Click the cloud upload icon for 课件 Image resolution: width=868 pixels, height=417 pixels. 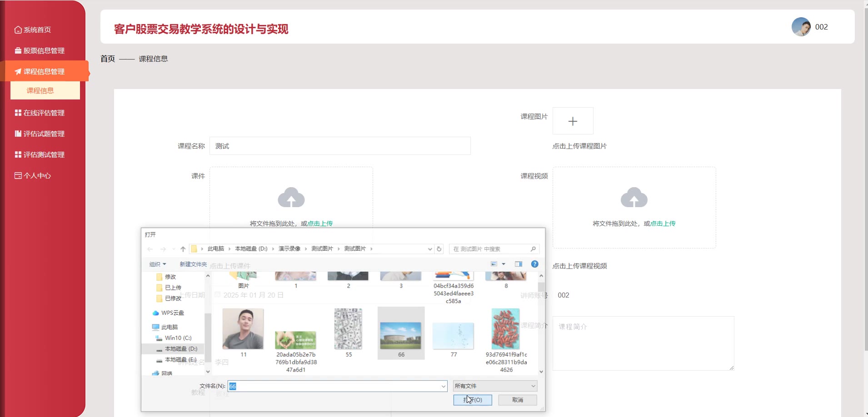[291, 198]
